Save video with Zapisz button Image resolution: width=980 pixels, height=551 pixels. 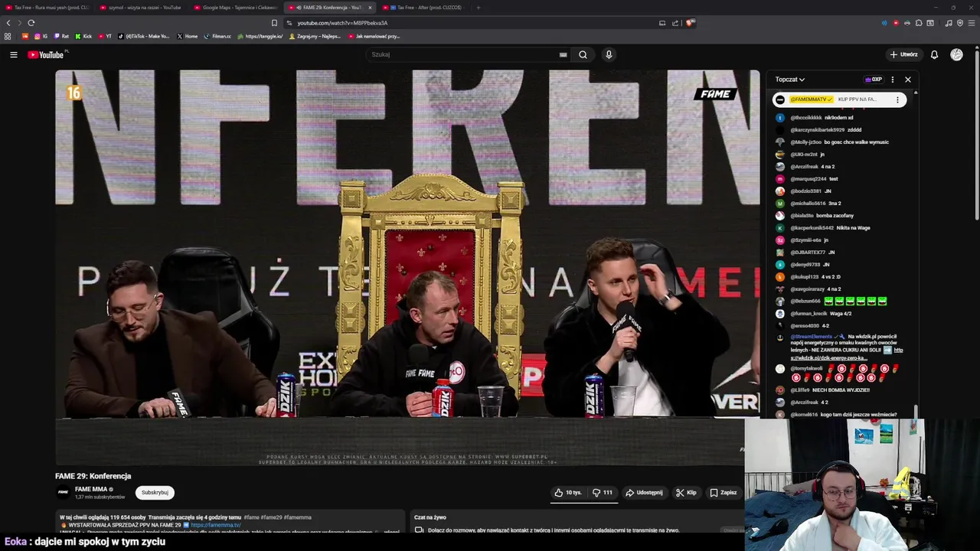[723, 493]
